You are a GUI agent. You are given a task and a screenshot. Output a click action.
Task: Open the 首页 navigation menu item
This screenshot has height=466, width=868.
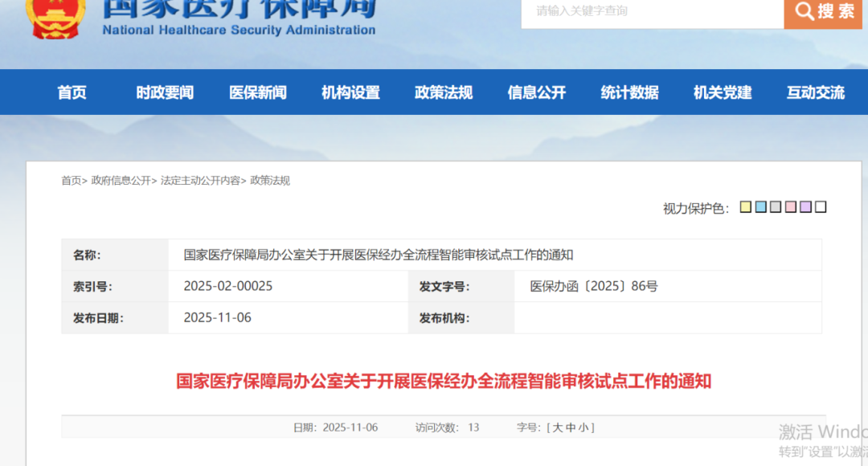72,92
